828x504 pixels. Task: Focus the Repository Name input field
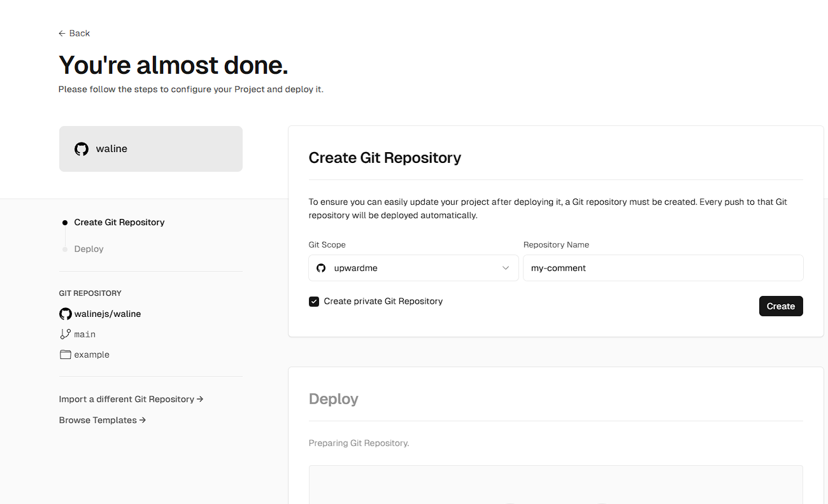[x=663, y=268]
